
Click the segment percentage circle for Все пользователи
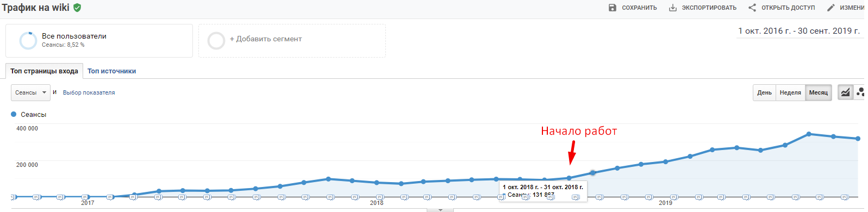28,41
